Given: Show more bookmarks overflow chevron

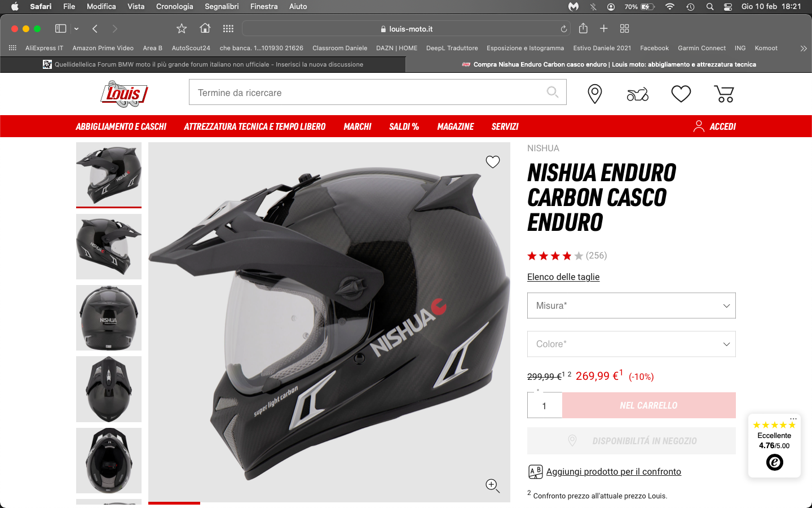Looking at the screenshot, I should [x=804, y=49].
